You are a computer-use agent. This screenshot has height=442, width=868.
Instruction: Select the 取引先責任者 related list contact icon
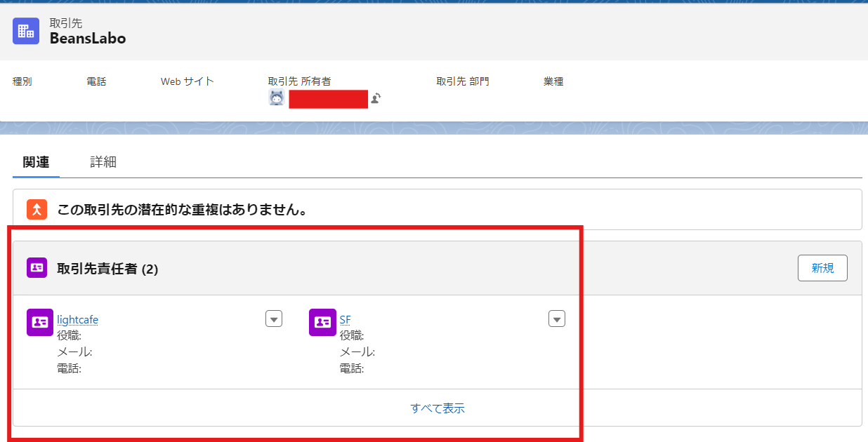(x=37, y=267)
